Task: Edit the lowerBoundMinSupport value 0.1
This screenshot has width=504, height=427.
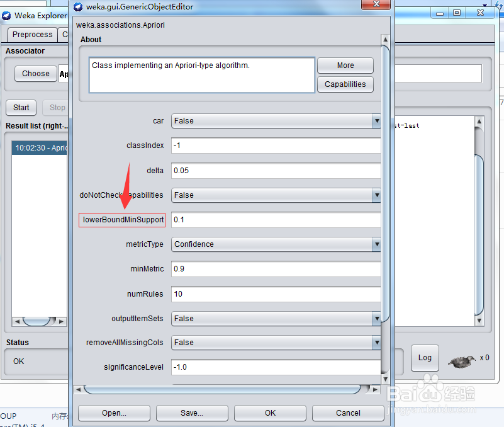Action: 276,220
